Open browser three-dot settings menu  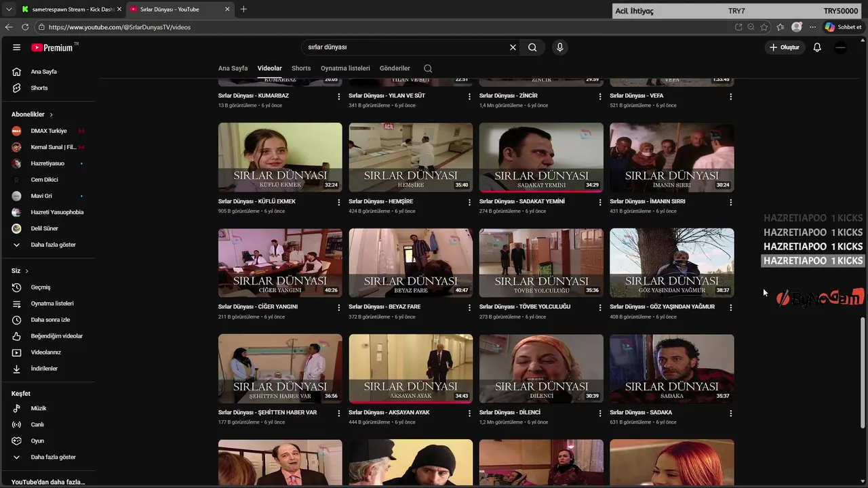pos(812,27)
